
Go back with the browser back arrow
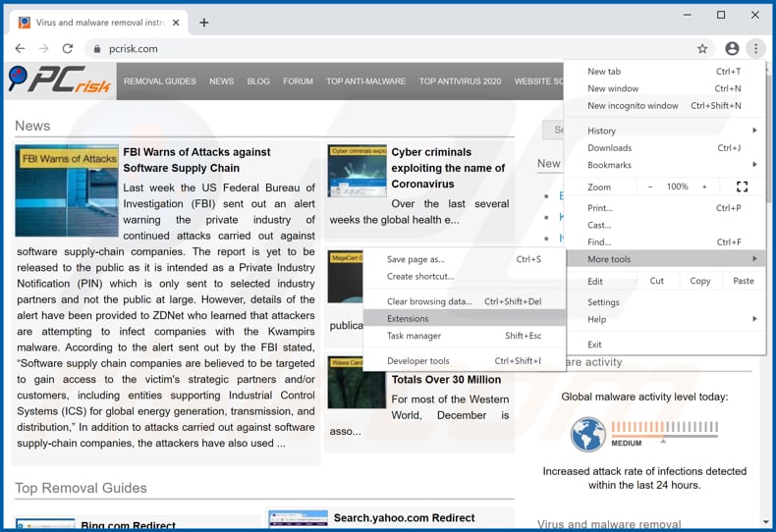click(x=20, y=48)
